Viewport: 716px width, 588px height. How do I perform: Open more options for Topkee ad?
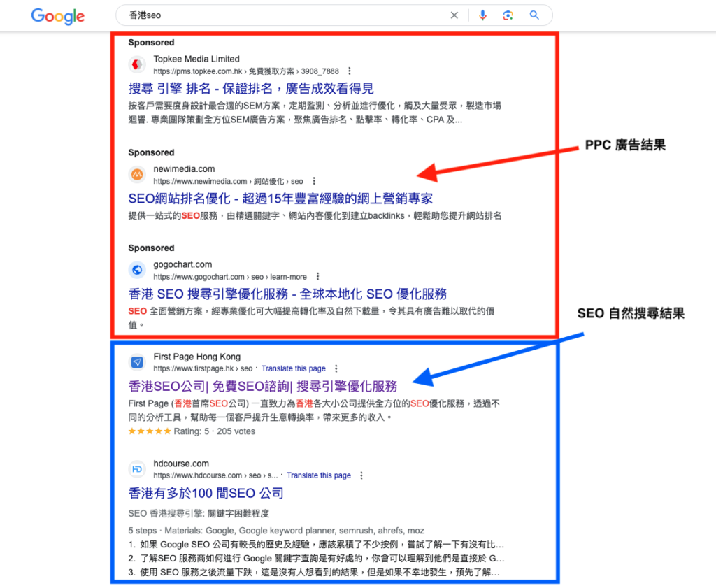(349, 71)
